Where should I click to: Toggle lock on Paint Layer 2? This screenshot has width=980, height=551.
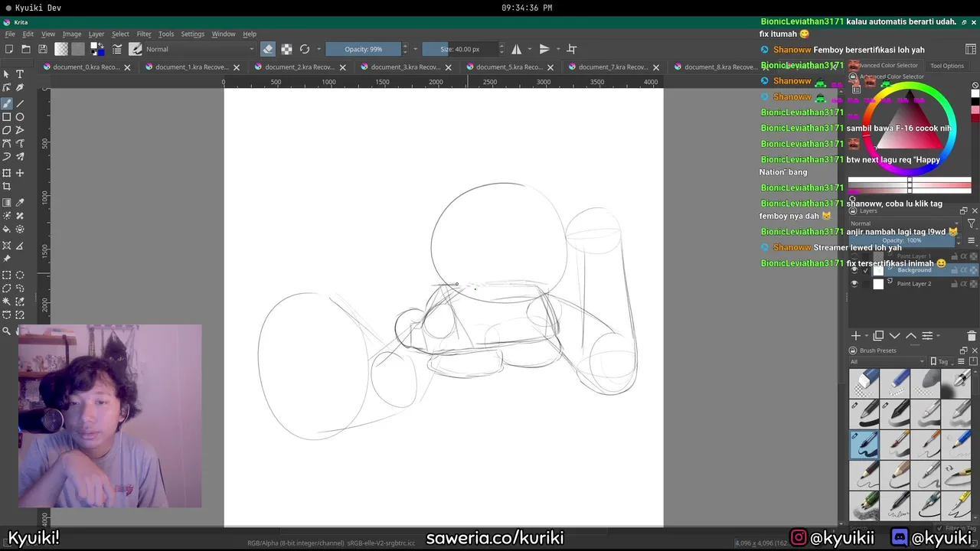tap(954, 284)
